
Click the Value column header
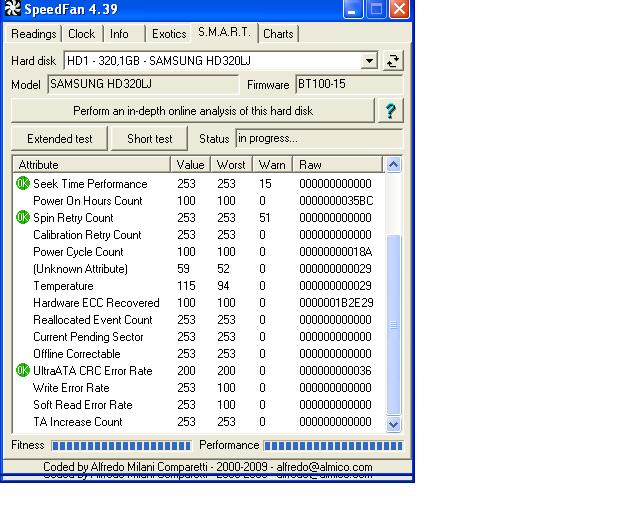(x=190, y=165)
